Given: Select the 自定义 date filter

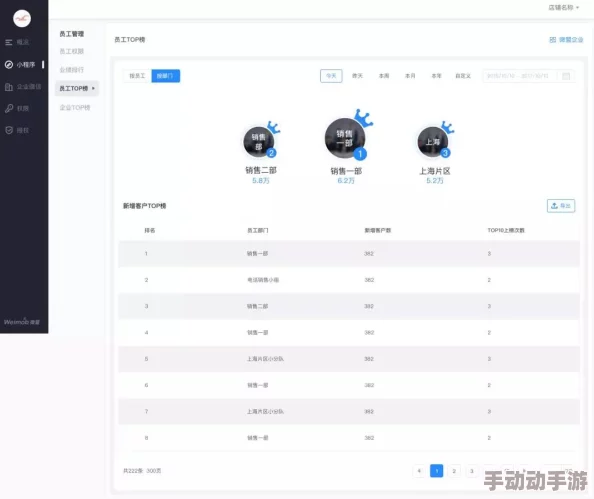Looking at the screenshot, I should click(463, 76).
